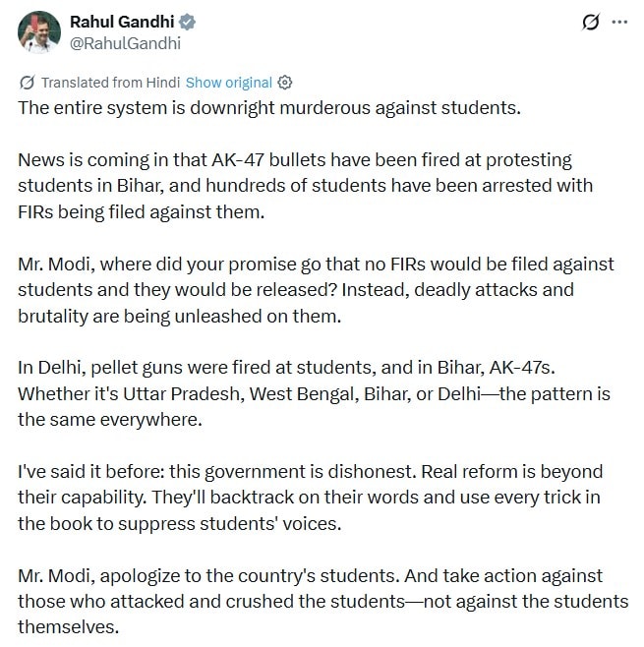Open translation settings gear icon
644x647 pixels.
[x=285, y=83]
